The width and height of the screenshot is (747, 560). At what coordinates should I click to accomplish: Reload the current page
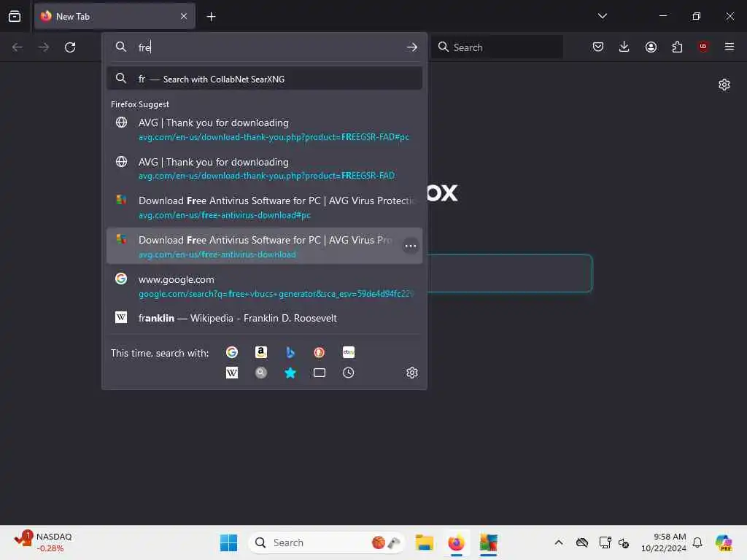pos(70,47)
